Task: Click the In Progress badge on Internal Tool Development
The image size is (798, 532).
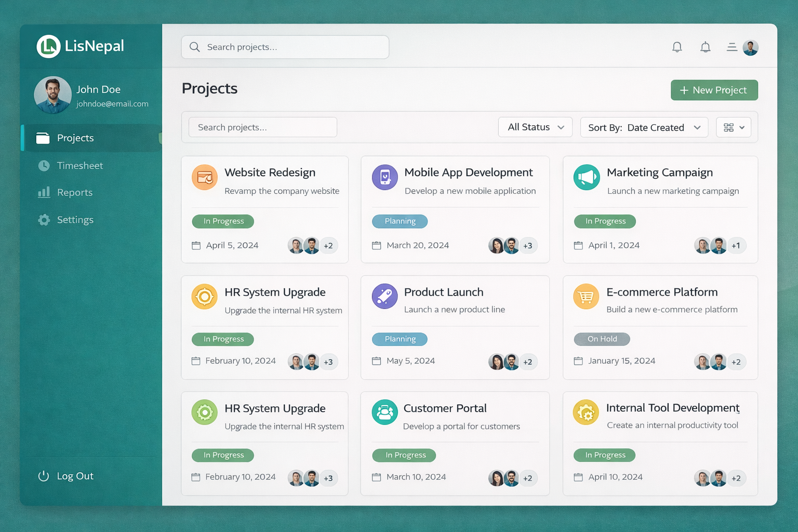Action: (x=605, y=455)
